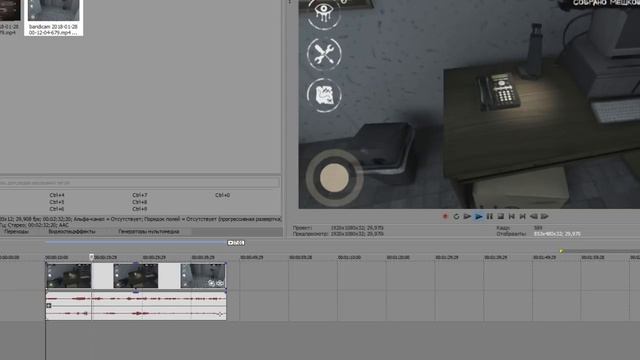The width and height of the screenshot is (640, 360).
Task: Open the Генераторы мультимедиа tab
Action: (x=149, y=231)
